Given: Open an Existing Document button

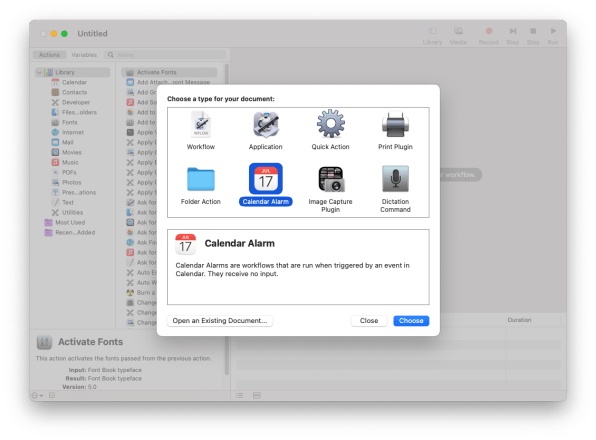Looking at the screenshot, I should point(220,321).
